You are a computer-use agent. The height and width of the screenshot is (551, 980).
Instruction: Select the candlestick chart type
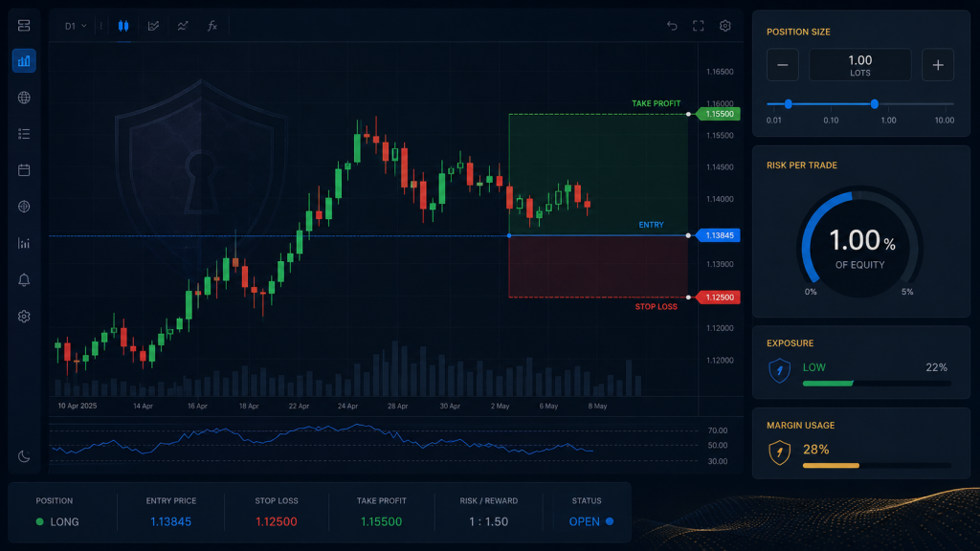pos(123,26)
